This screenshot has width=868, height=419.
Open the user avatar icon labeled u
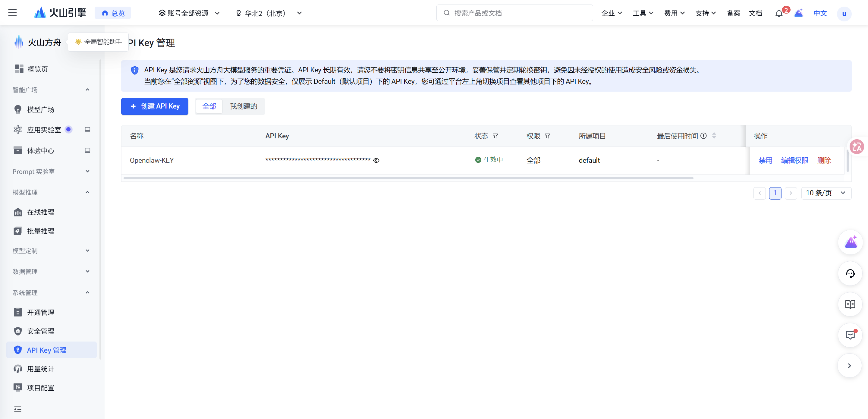pos(844,14)
